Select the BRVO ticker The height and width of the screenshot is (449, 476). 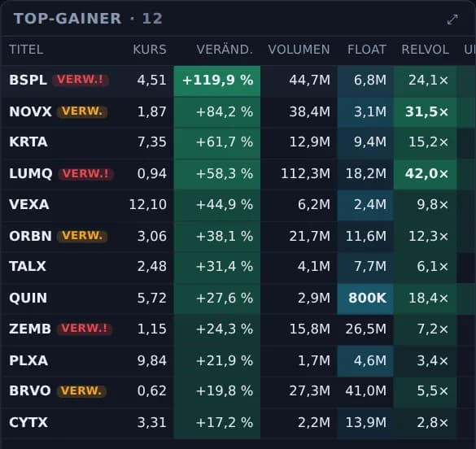point(30,390)
